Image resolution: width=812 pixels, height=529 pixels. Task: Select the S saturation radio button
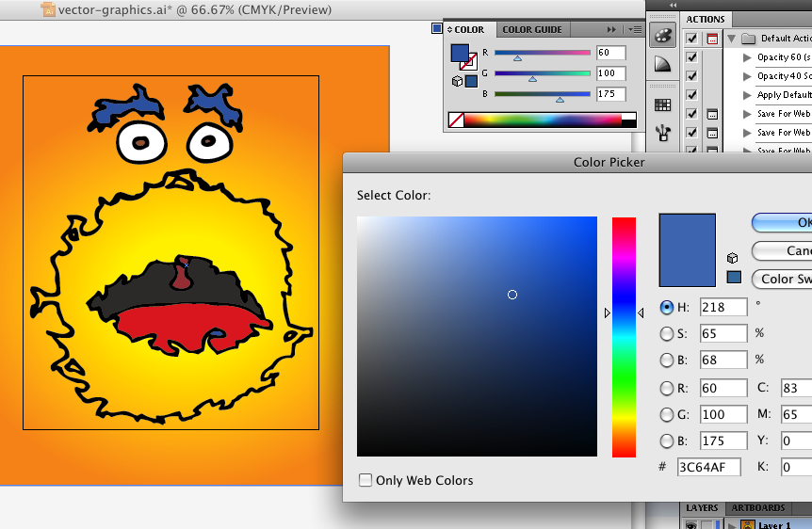[x=667, y=333]
